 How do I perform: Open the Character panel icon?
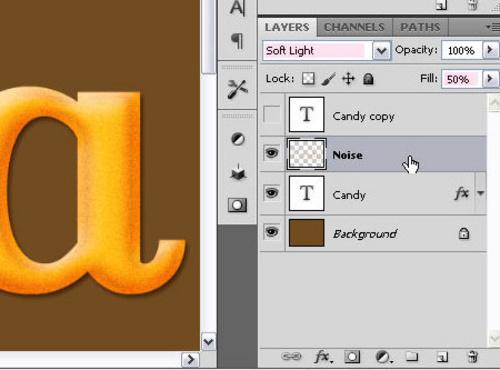point(237,7)
